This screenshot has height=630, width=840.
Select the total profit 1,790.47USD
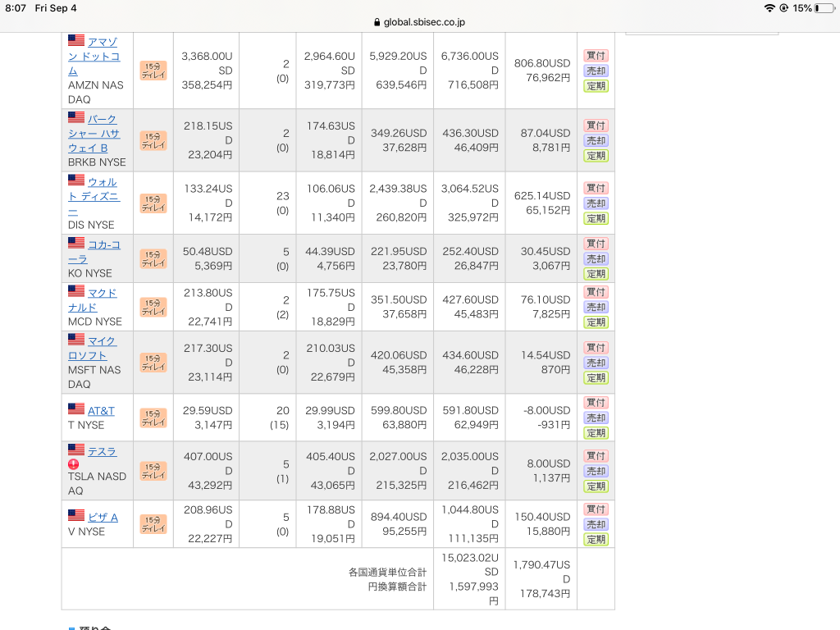541,572
